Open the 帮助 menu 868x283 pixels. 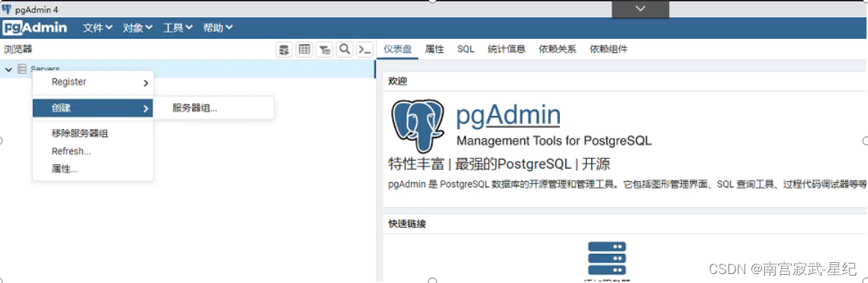point(218,28)
